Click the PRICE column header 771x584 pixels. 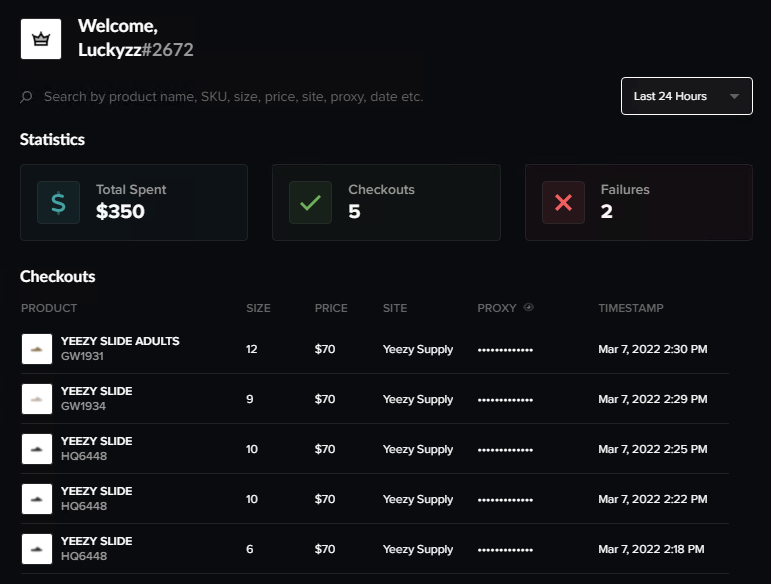coord(331,308)
